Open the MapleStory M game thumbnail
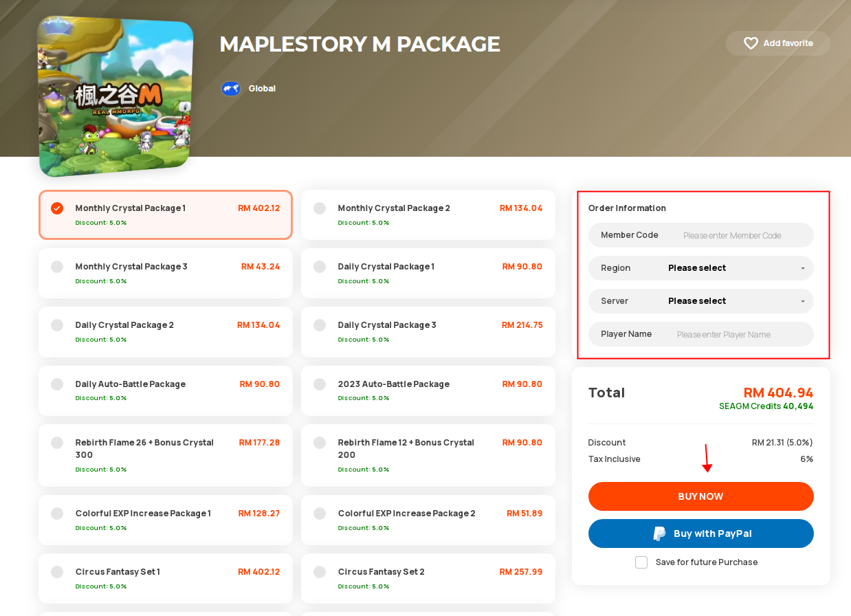Viewport: 851px width, 616px height. (115, 96)
